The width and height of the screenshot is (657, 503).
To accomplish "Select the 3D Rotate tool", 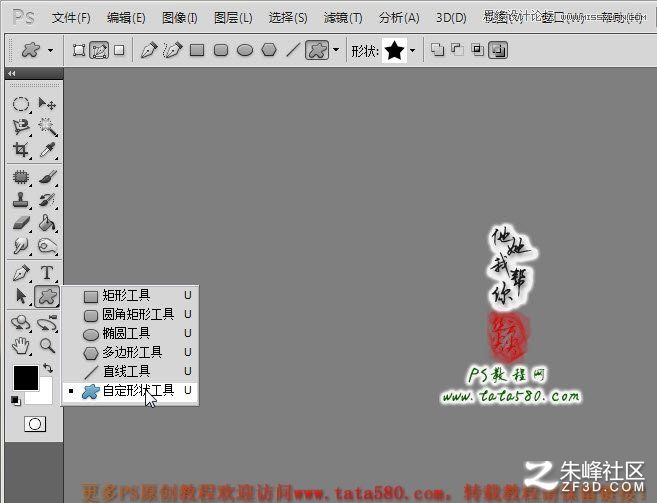I will click(21, 323).
